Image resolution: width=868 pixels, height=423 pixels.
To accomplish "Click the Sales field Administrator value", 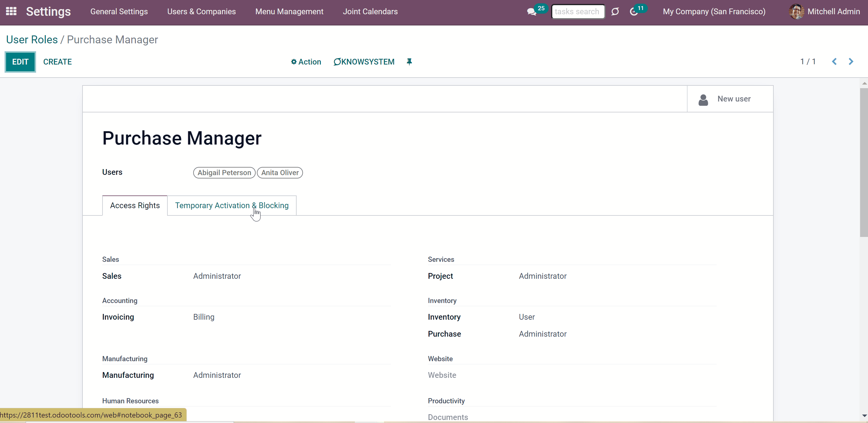I will 217,276.
